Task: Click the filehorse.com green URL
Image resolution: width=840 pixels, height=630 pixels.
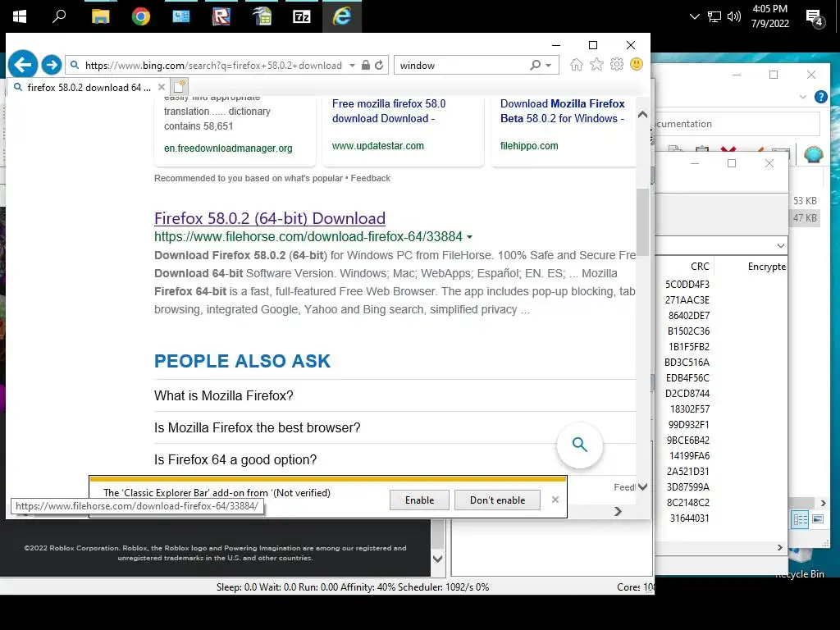Action: (308, 236)
